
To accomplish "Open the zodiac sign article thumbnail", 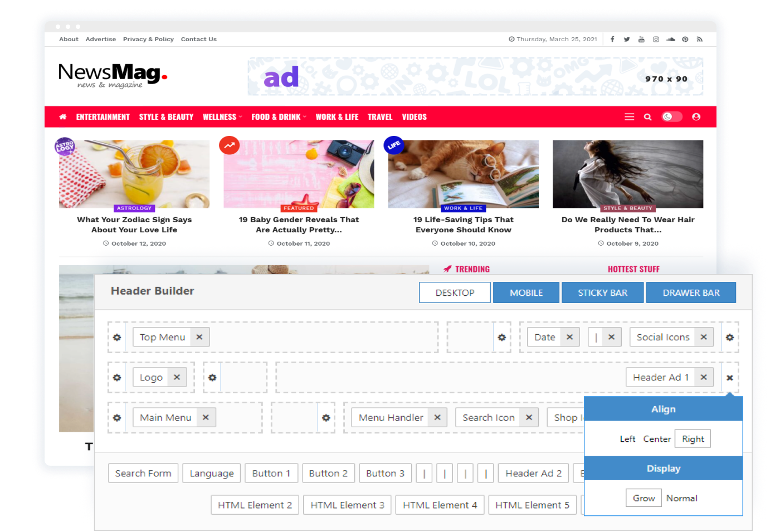I will [x=134, y=174].
